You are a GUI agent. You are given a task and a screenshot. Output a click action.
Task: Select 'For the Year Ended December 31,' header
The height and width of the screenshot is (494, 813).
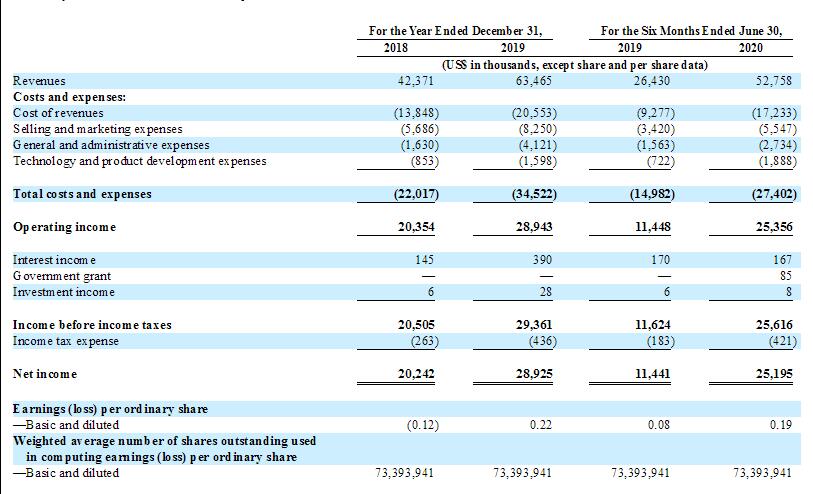(x=455, y=31)
